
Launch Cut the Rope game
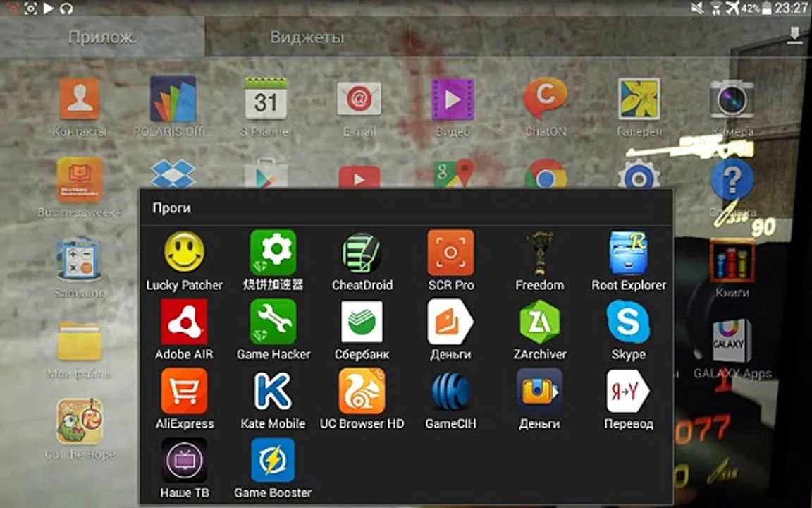(79, 421)
